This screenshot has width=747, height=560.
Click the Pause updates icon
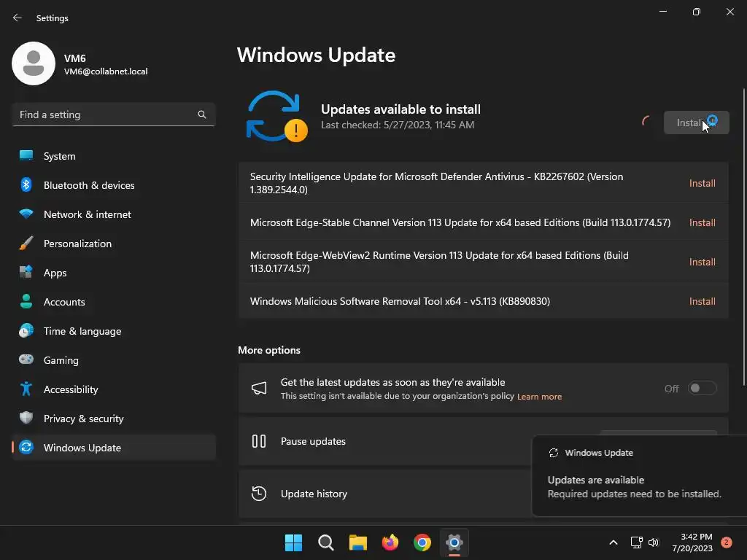coord(259,441)
